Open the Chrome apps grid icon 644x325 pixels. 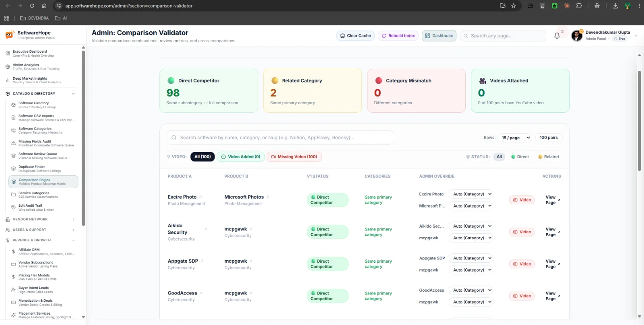(7, 18)
